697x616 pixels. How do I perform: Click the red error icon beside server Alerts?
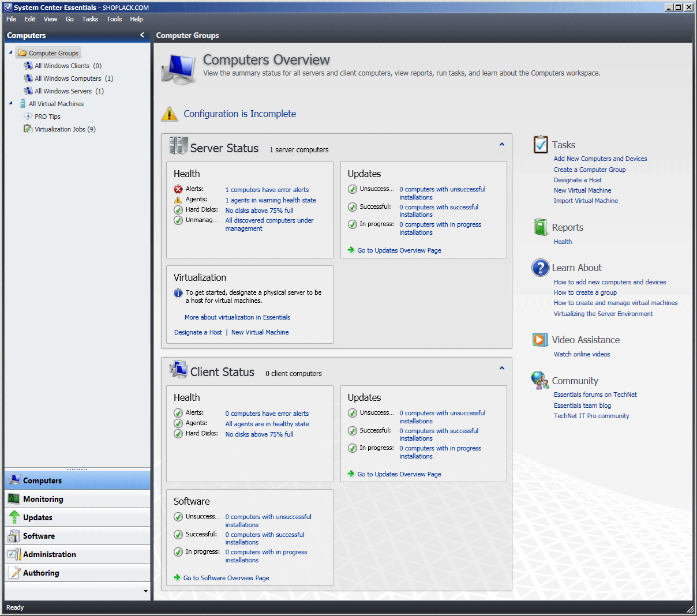point(178,189)
